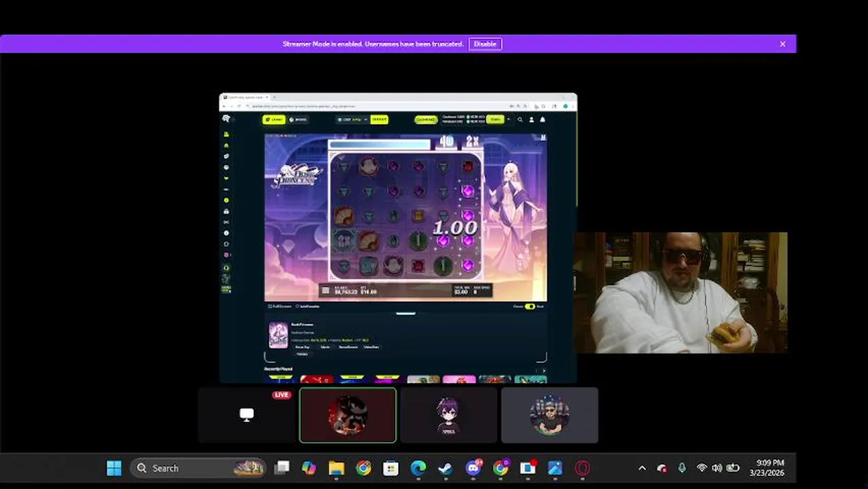
Task: Open the volume speaker tray icon
Action: [717, 468]
